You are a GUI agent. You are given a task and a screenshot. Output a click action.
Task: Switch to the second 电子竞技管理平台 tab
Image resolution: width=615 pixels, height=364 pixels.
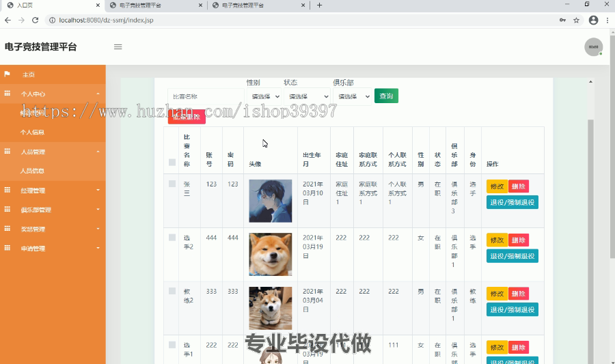click(x=154, y=5)
